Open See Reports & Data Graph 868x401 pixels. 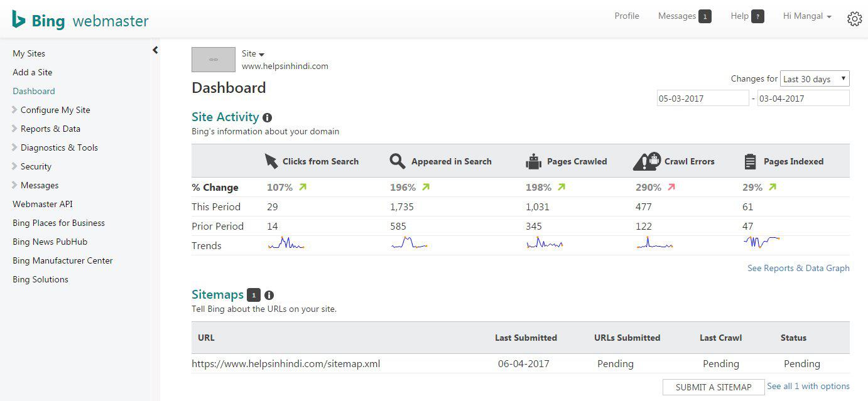coord(798,268)
